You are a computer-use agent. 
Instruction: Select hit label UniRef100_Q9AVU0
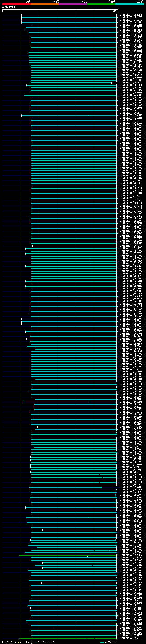click(131, 57)
